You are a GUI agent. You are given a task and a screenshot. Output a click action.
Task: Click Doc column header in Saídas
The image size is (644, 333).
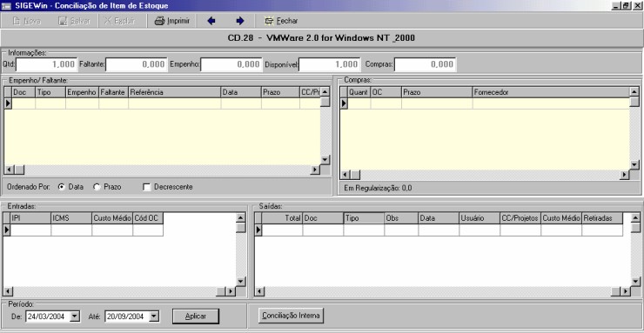click(x=323, y=218)
